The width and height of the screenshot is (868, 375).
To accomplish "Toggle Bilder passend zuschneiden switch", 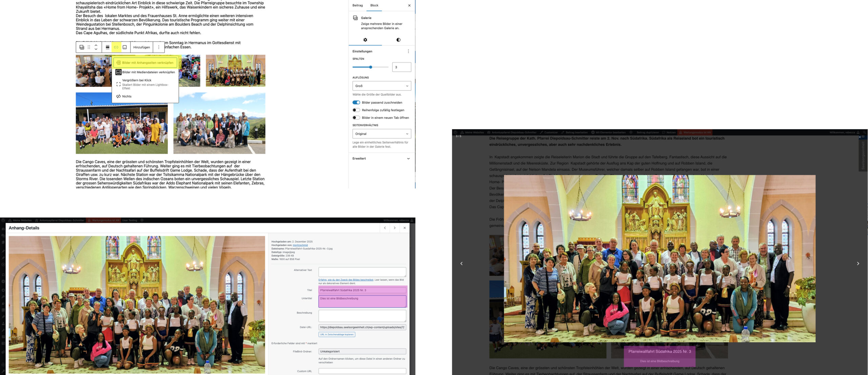I will click(x=356, y=102).
